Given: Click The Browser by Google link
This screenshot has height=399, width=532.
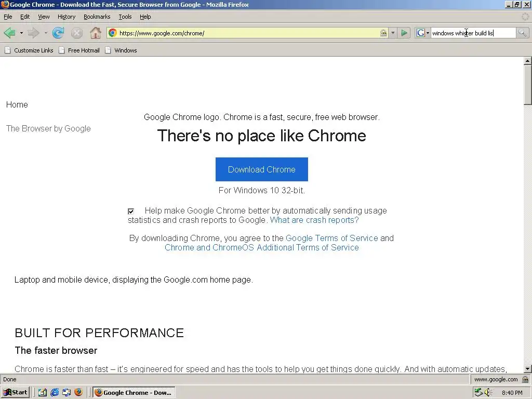Looking at the screenshot, I should point(48,129).
